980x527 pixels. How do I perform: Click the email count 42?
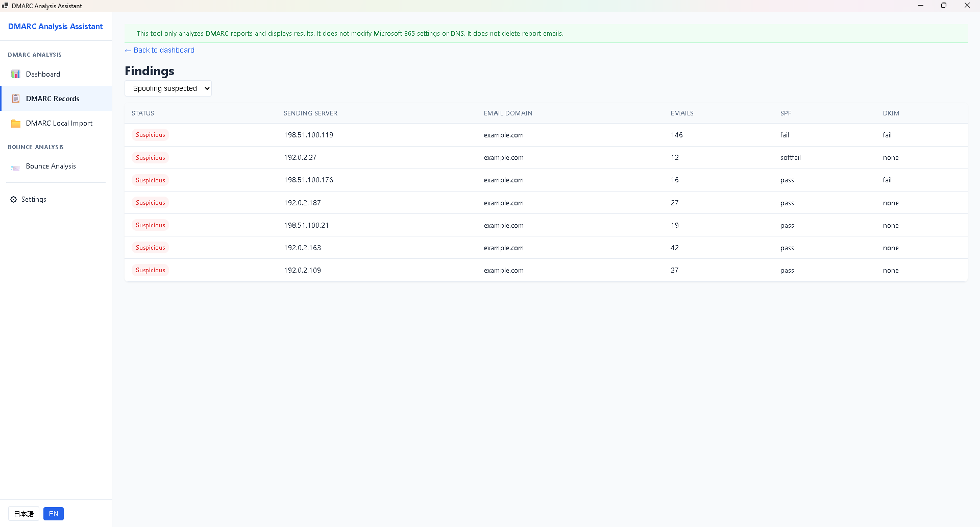(675, 248)
